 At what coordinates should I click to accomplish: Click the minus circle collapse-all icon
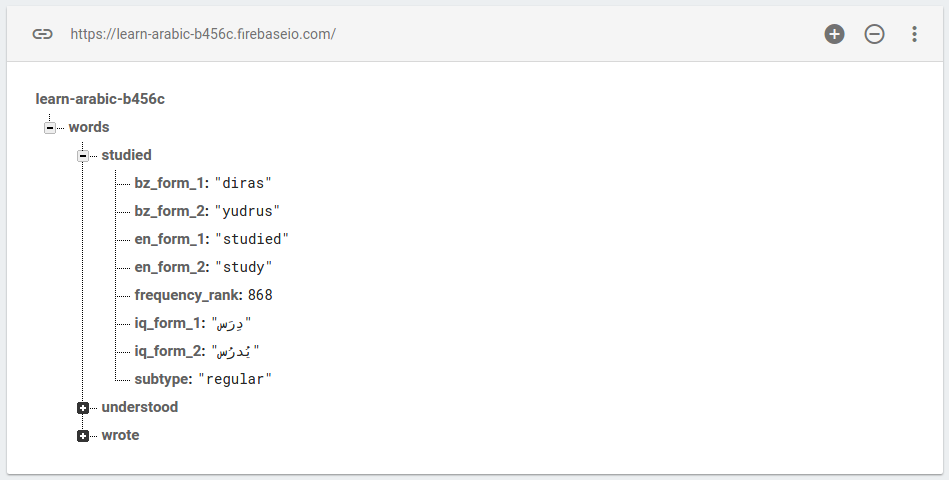[874, 34]
